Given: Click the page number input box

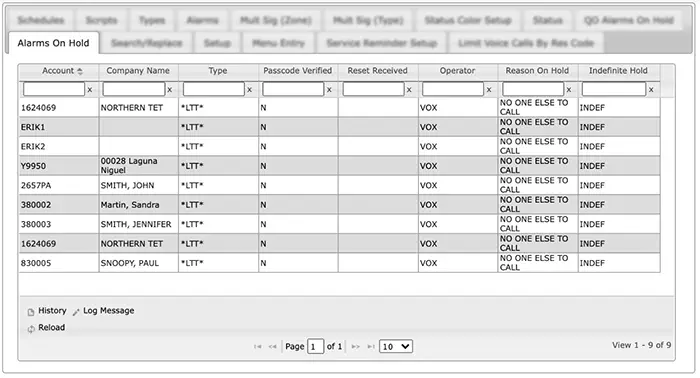Looking at the screenshot, I should [315, 347].
